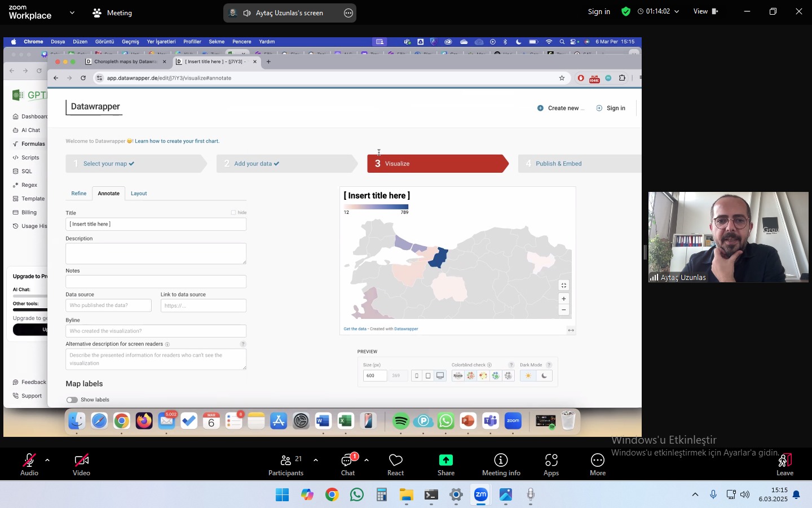Grab the divider between shared screen and video
This screenshot has height=508, width=812.
click(645, 252)
